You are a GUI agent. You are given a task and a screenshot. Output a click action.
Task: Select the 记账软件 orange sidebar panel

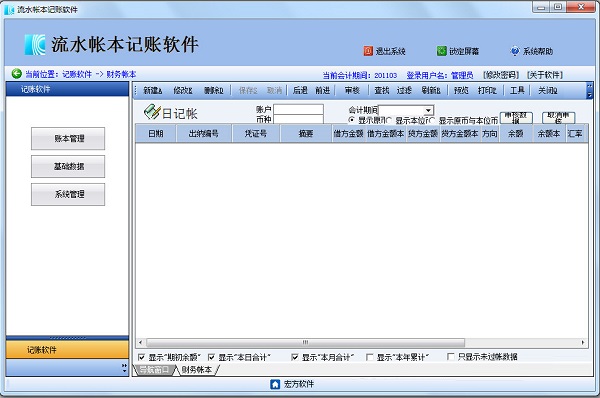pos(67,350)
